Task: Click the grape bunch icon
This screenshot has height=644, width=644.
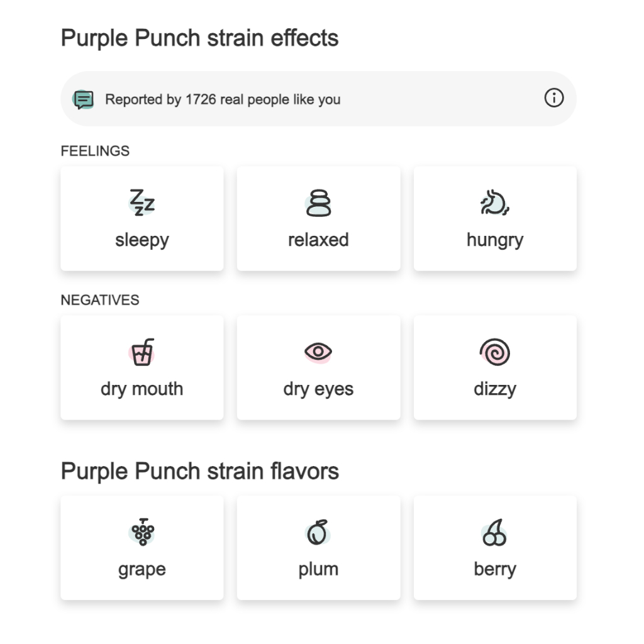Action: (x=142, y=532)
